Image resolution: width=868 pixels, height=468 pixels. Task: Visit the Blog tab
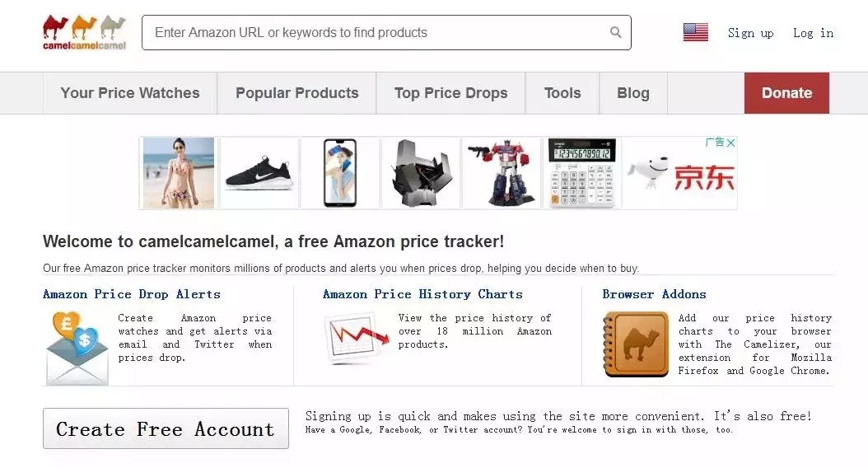coord(632,93)
